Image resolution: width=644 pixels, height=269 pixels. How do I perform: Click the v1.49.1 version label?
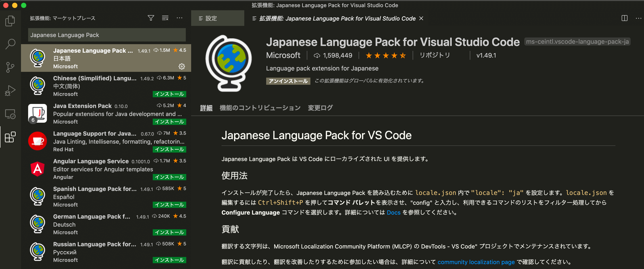486,56
